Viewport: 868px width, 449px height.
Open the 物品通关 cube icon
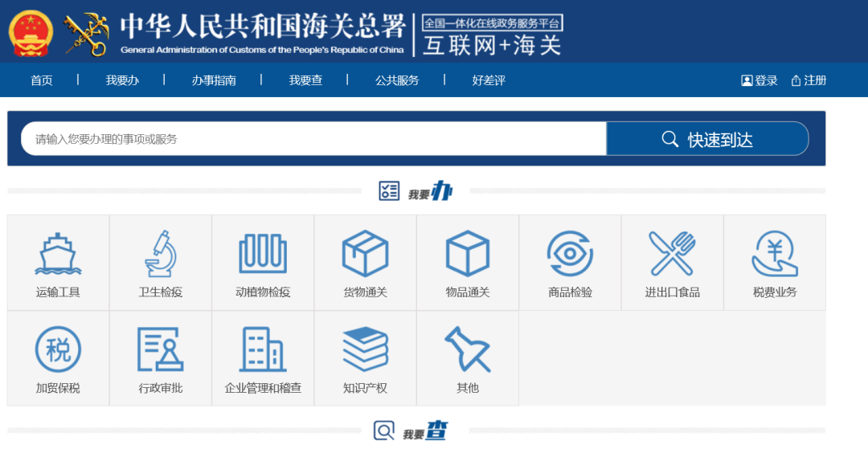click(468, 254)
